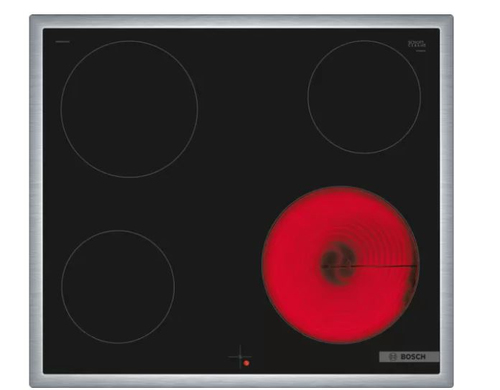Select the glowing red heated cooking zone
This screenshot has height=390, width=500.
[340, 265]
